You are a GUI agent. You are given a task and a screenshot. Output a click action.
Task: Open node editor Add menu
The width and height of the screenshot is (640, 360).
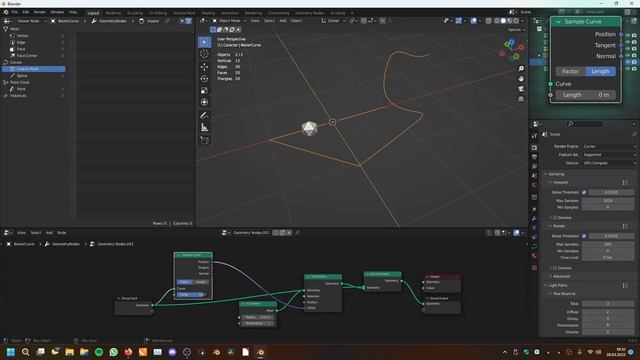click(x=49, y=233)
